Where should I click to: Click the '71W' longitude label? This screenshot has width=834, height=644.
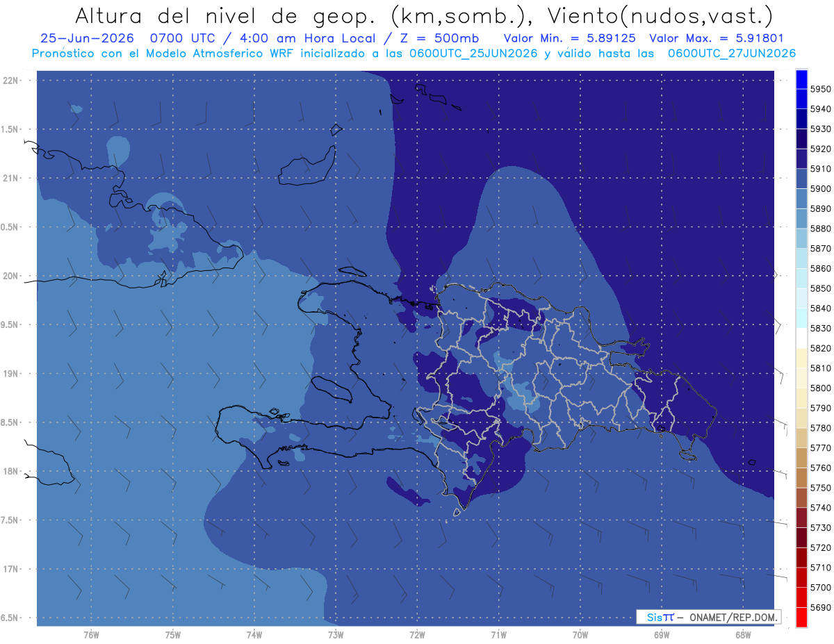pos(498,634)
